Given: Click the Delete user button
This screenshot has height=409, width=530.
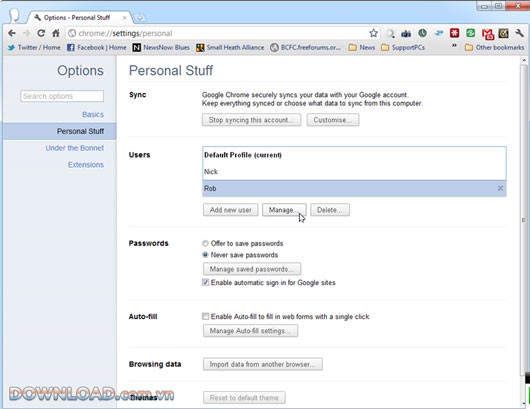Looking at the screenshot, I should 330,210.
